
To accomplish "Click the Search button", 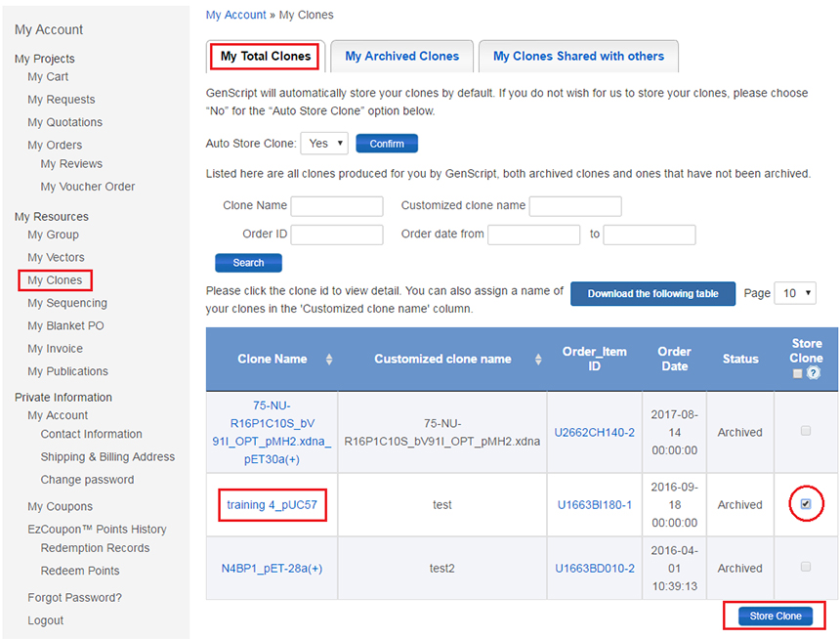I will pos(248,263).
